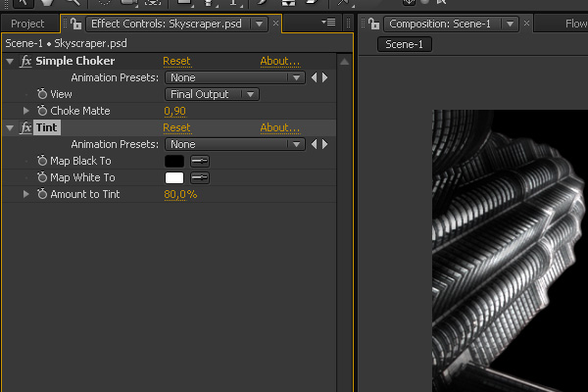Image resolution: width=588 pixels, height=392 pixels.
Task: Open Simple Choker Animation Presets dropdown
Action: [235, 77]
